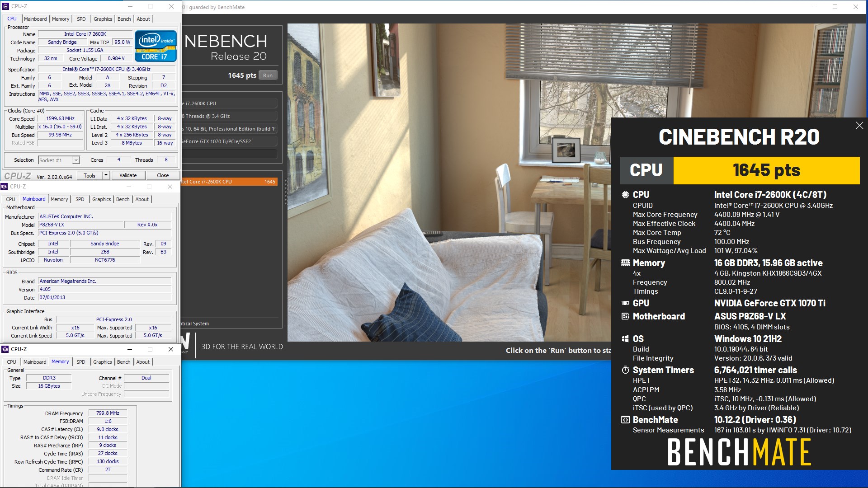
Task: Maximize the Cinebench window
Action: point(835,7)
